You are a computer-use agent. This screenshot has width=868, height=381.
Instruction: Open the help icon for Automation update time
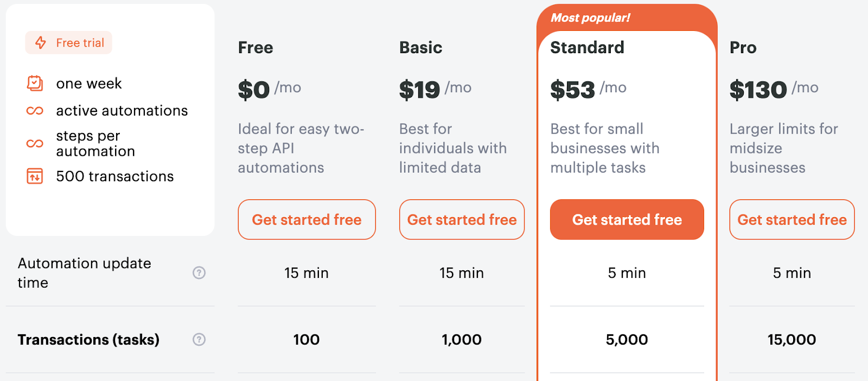pyautogui.click(x=199, y=273)
